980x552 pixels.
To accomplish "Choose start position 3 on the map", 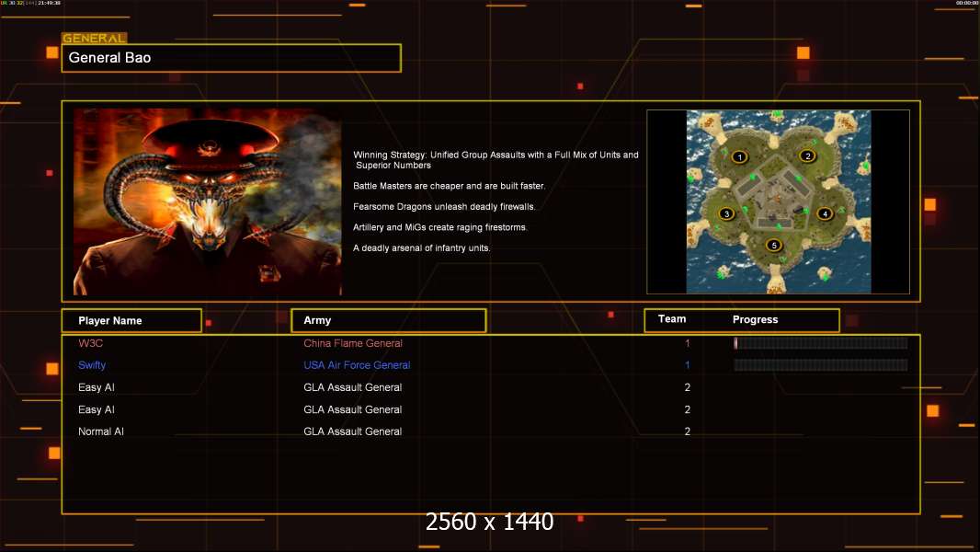I will [x=726, y=214].
